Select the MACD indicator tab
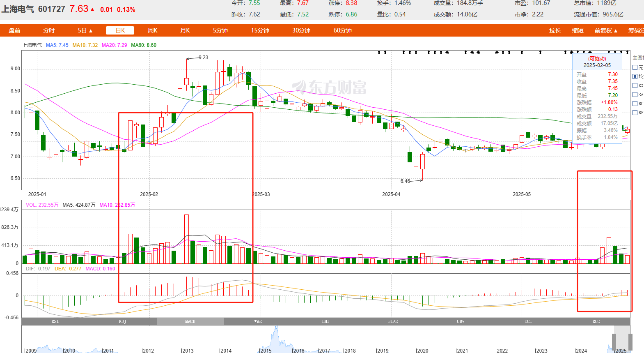The image size is (644, 353). click(x=190, y=321)
